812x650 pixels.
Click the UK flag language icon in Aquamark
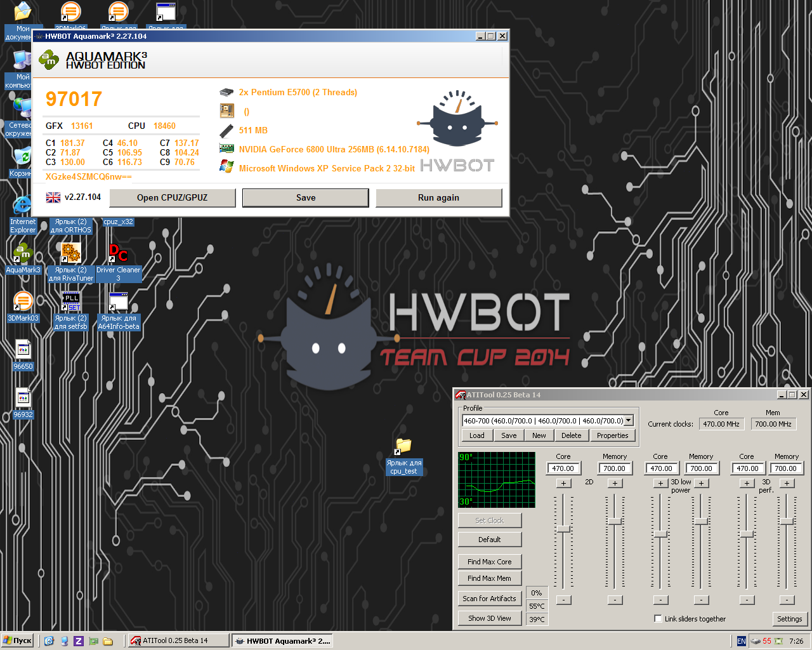(x=53, y=197)
